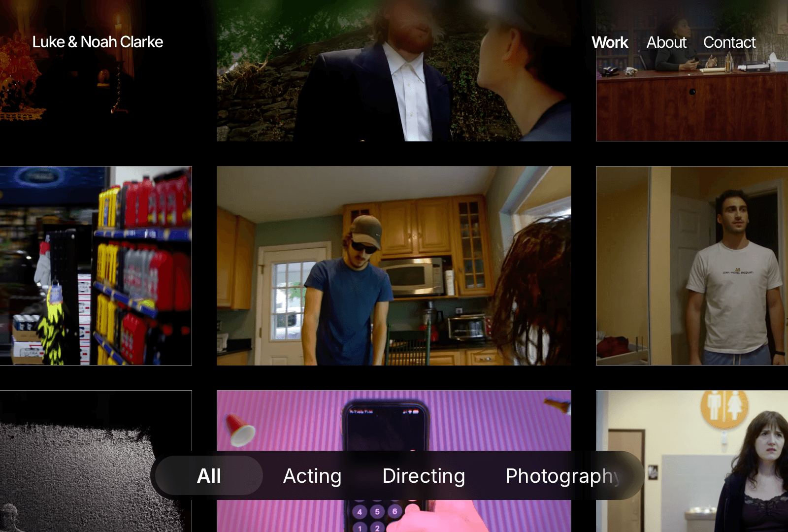Open the man in white t-shirt thumbnail
This screenshot has width=788, height=532.
coord(692,266)
